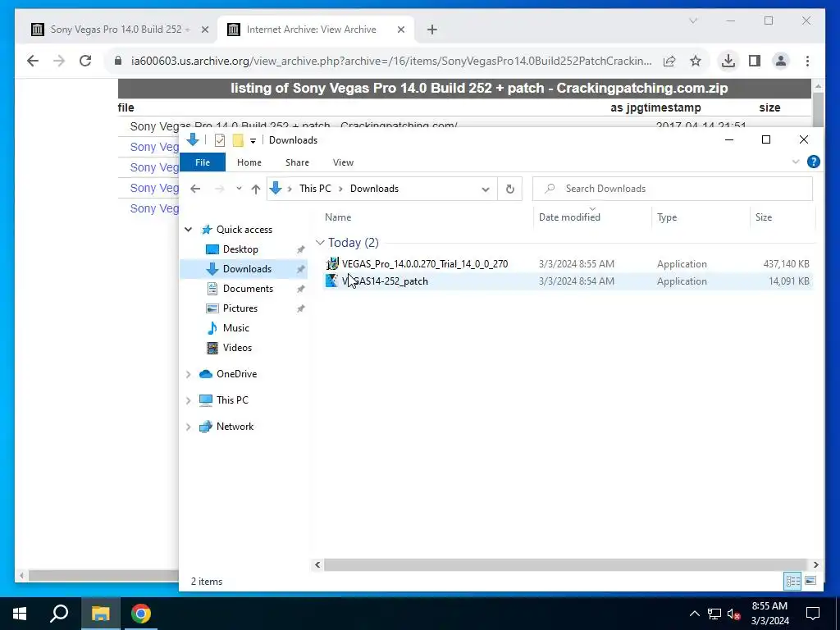Expand the This PC tree node
The image size is (840, 630).
tap(189, 400)
